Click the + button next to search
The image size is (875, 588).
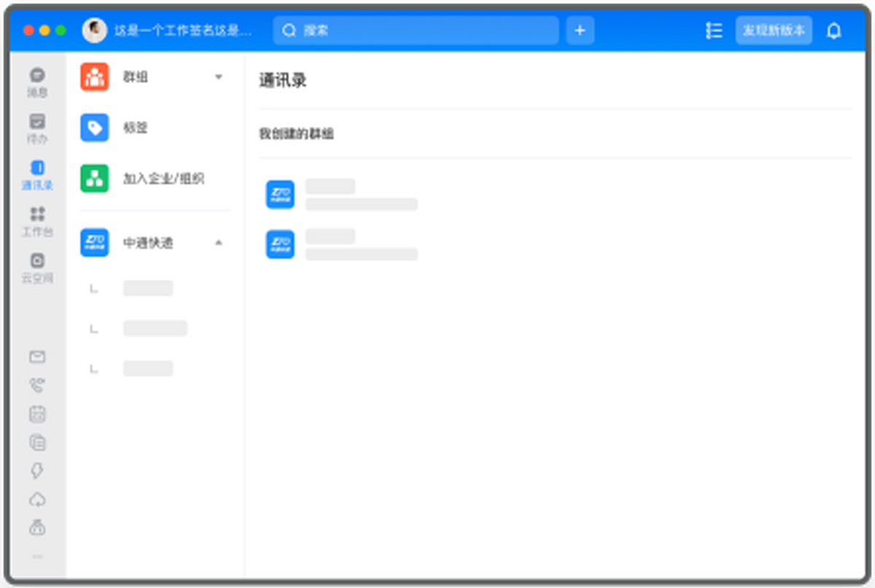coord(580,30)
